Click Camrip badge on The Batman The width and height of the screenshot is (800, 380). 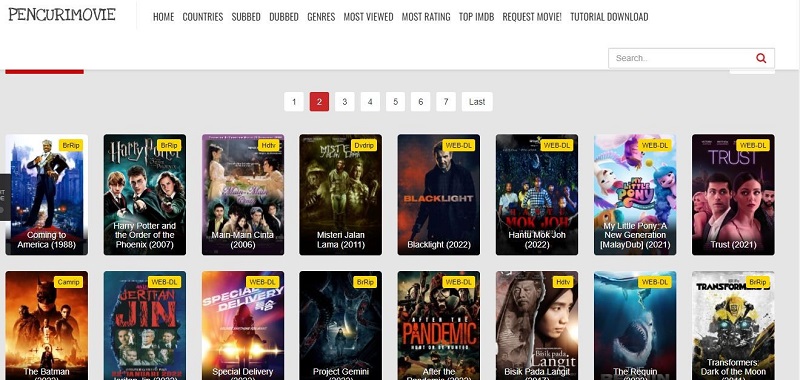(68, 282)
